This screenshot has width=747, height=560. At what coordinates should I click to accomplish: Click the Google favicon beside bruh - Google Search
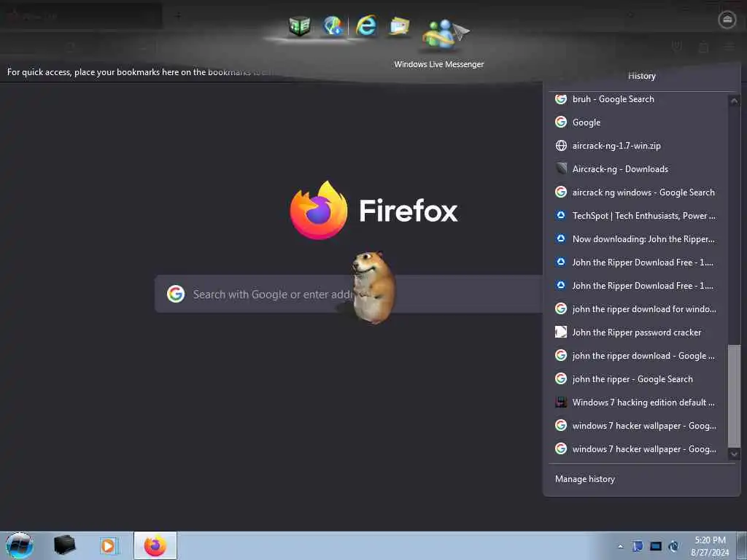[561, 99]
